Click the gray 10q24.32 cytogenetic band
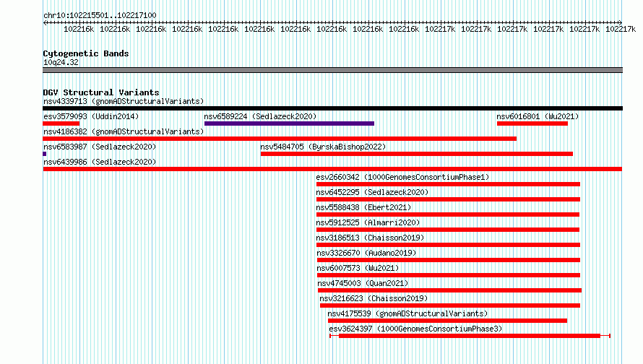Viewport: 643px width, 364px height. (x=332, y=70)
